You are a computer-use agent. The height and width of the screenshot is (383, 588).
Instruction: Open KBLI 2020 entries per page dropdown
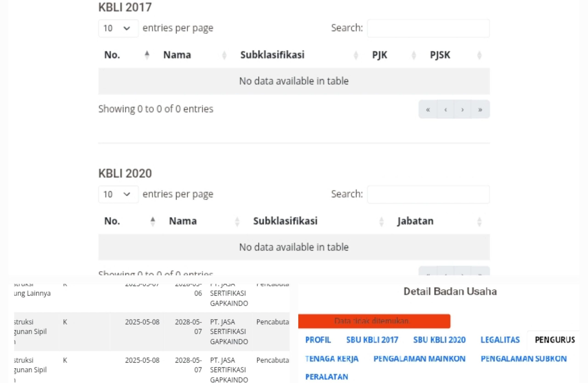118,194
